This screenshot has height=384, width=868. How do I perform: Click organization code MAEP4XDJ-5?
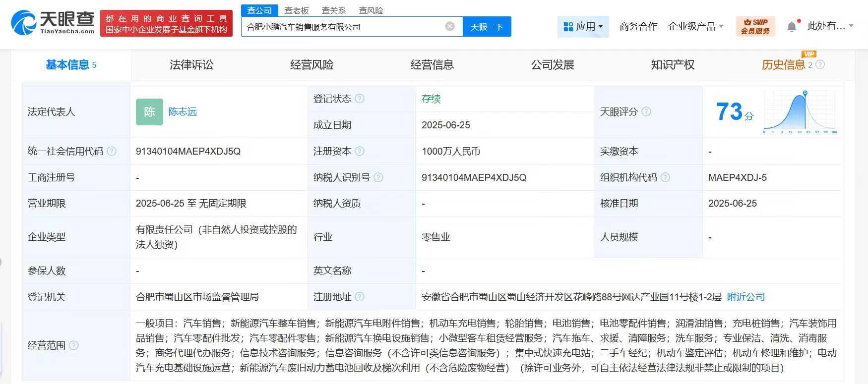pyautogui.click(x=738, y=177)
